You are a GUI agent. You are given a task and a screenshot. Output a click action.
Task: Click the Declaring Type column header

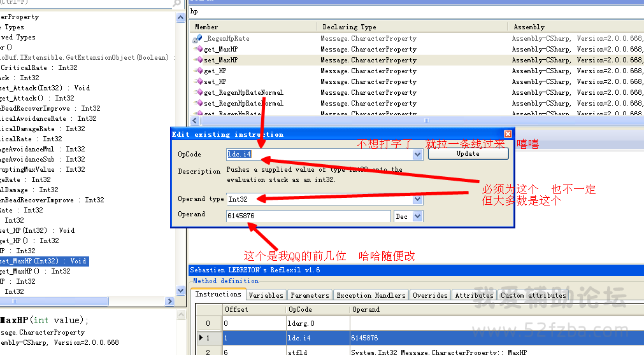pyautogui.click(x=349, y=27)
